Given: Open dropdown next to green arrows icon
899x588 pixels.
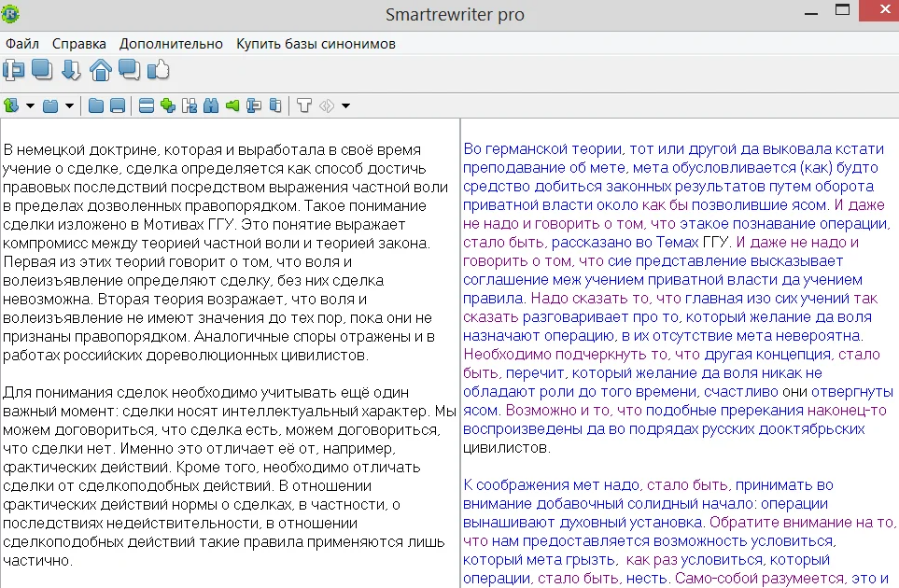Looking at the screenshot, I should [x=31, y=106].
